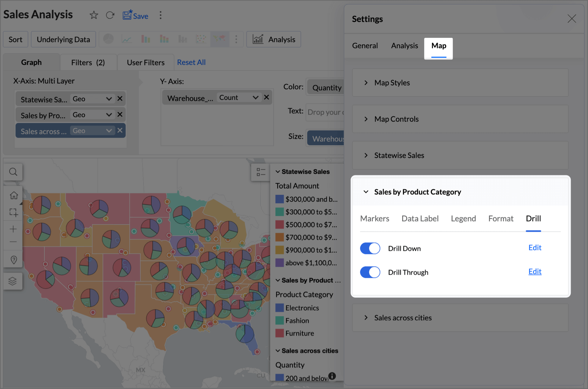Click the Underlying Data button
The image size is (588, 389).
click(63, 40)
